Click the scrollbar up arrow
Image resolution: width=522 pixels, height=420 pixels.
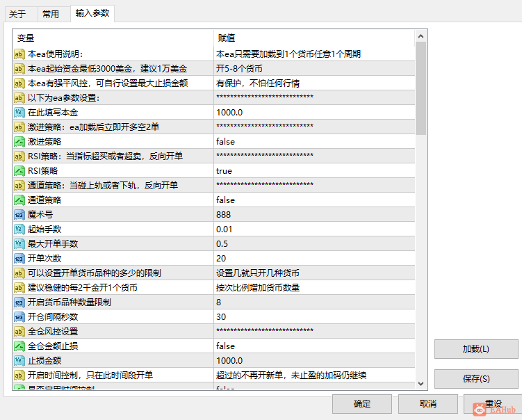[421, 36]
